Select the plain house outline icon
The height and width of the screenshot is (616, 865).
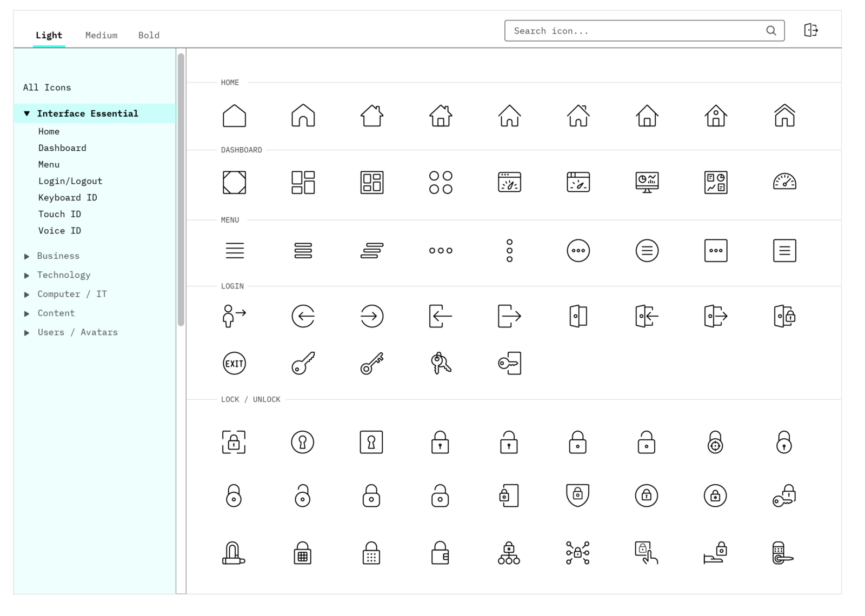pos(234,116)
